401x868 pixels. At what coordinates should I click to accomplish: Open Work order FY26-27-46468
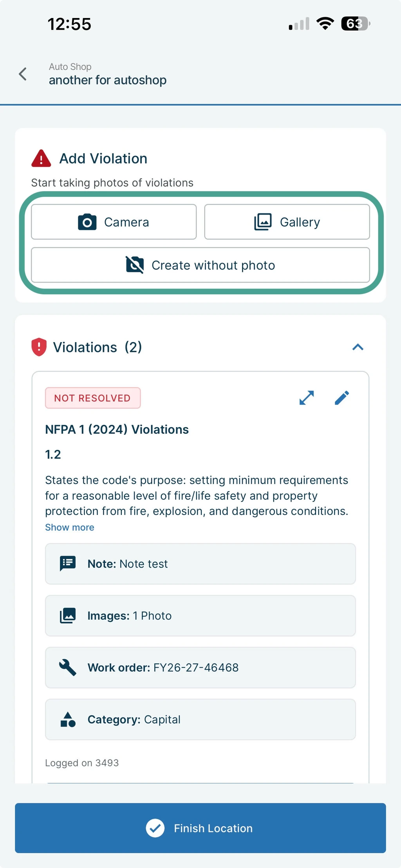[200, 667]
